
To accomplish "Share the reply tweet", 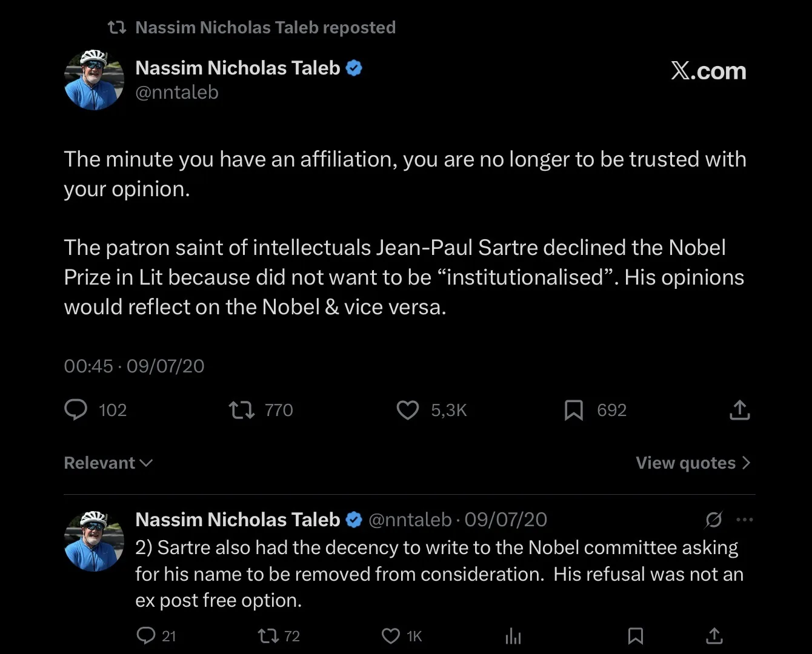I will [x=714, y=635].
